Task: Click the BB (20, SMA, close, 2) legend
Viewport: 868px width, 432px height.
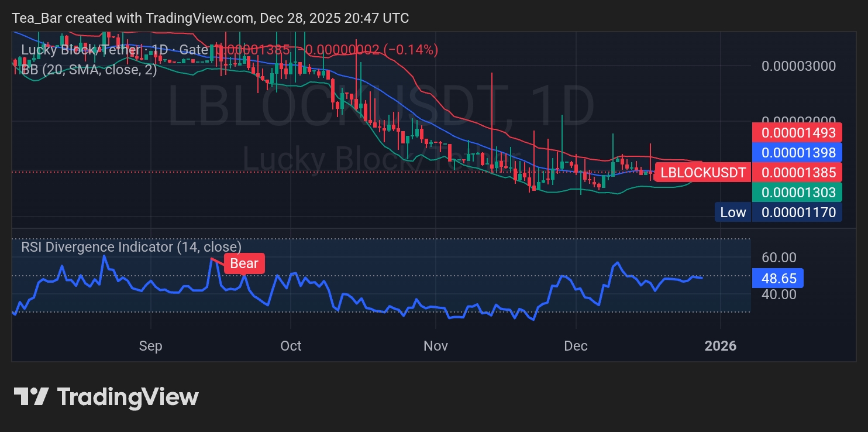Action: pyautogui.click(x=89, y=70)
